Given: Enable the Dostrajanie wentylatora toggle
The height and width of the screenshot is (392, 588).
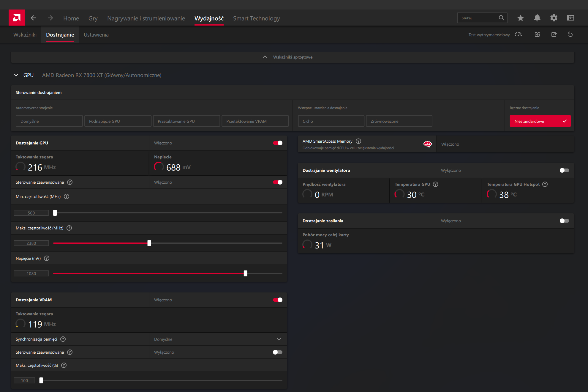Looking at the screenshot, I should 564,170.
